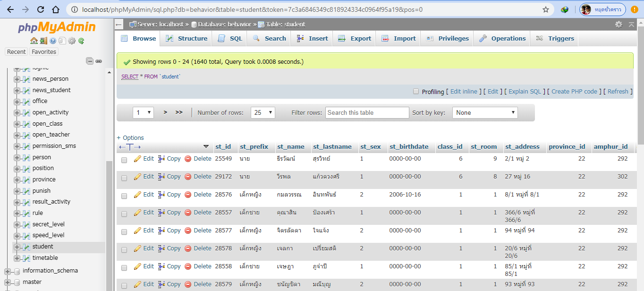
Task: Open Number of rows dropdown
Action: tap(263, 112)
